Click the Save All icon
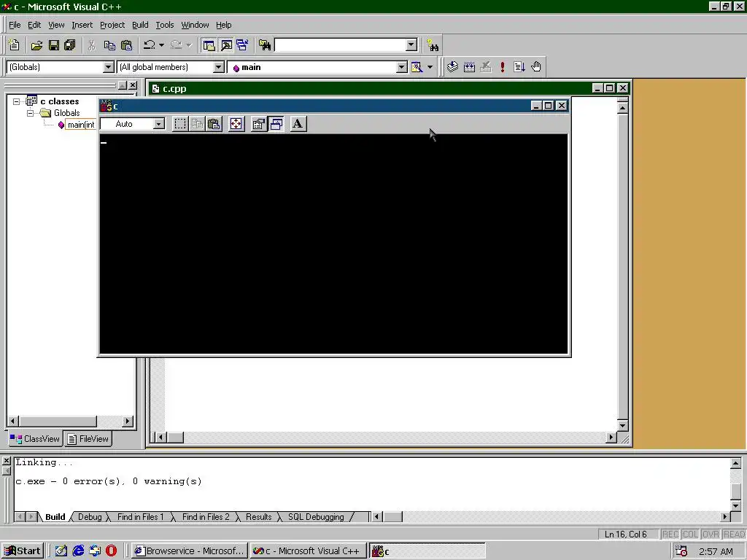 [x=70, y=45]
